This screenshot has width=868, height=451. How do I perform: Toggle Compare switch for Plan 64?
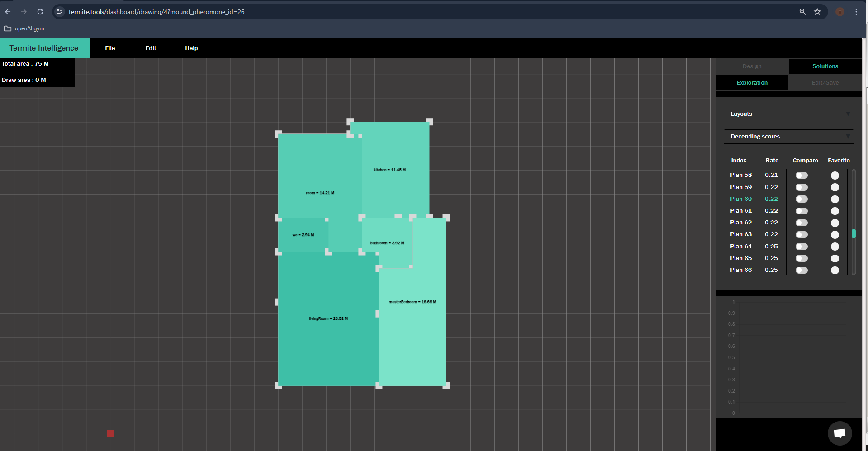pos(802,247)
